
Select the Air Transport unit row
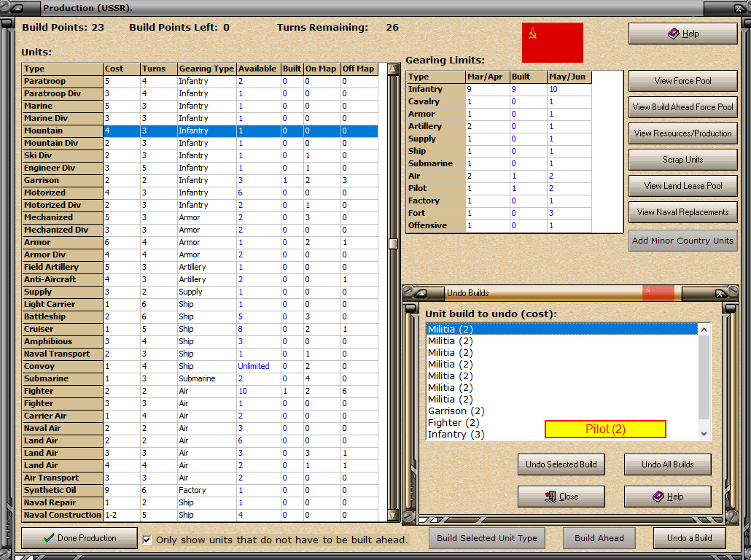(x=201, y=478)
